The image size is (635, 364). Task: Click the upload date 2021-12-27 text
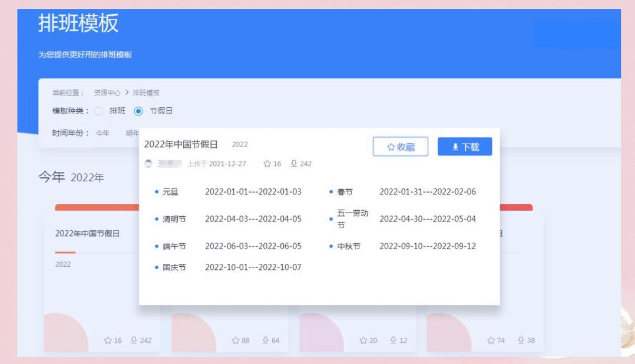click(x=227, y=164)
